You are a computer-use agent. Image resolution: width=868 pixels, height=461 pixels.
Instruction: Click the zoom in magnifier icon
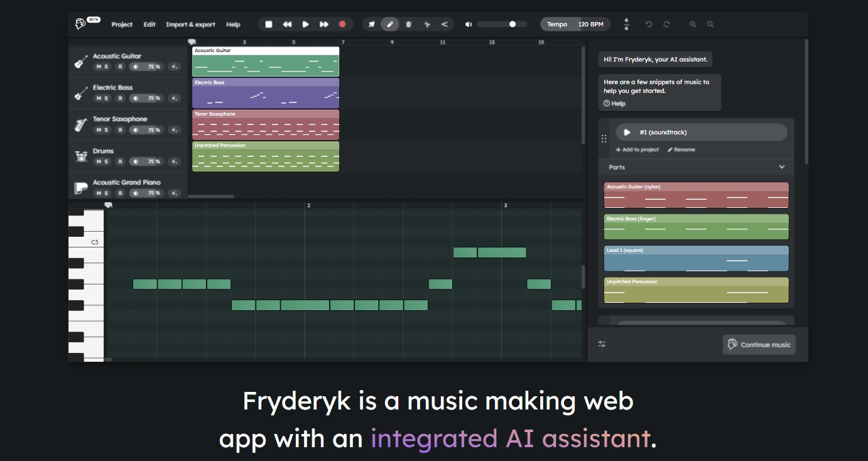(x=693, y=24)
